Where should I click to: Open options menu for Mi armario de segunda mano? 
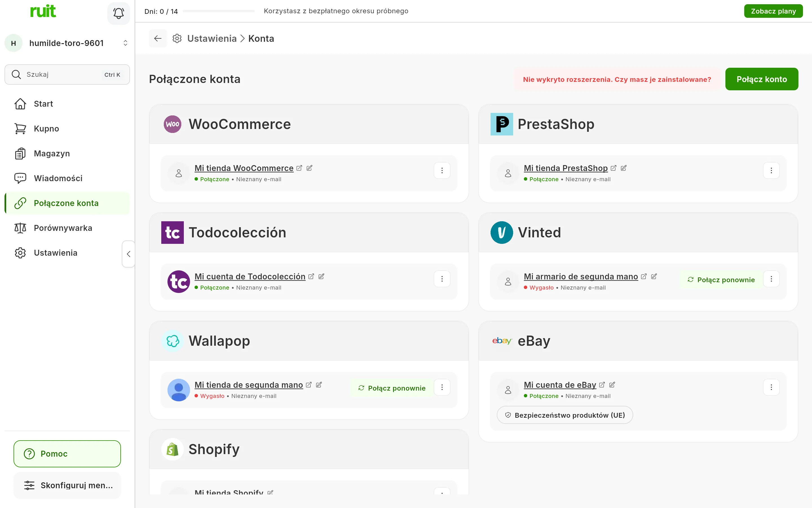pyautogui.click(x=771, y=279)
